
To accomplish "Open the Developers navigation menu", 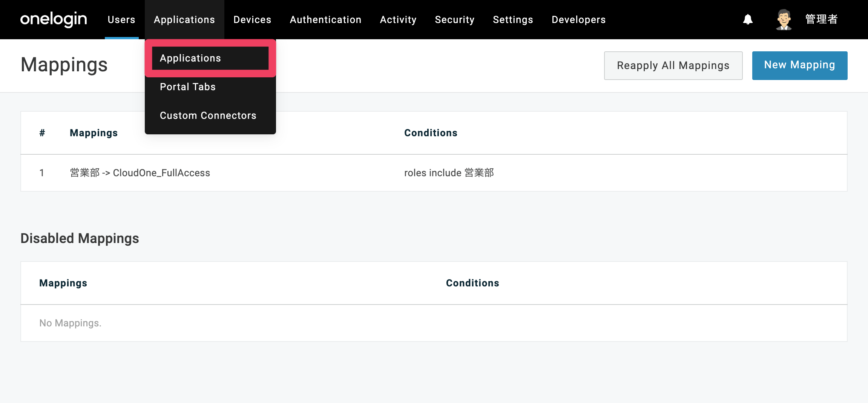I will [578, 20].
